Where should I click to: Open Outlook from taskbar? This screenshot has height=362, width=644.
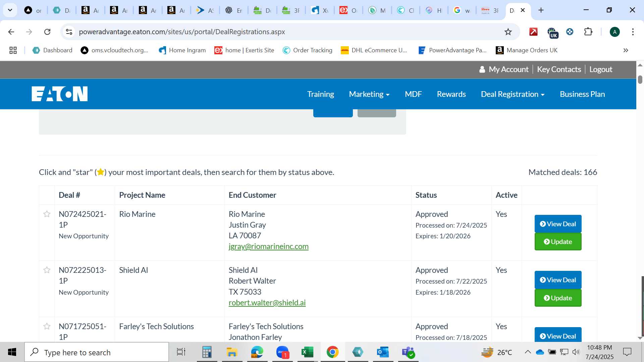click(x=383, y=352)
